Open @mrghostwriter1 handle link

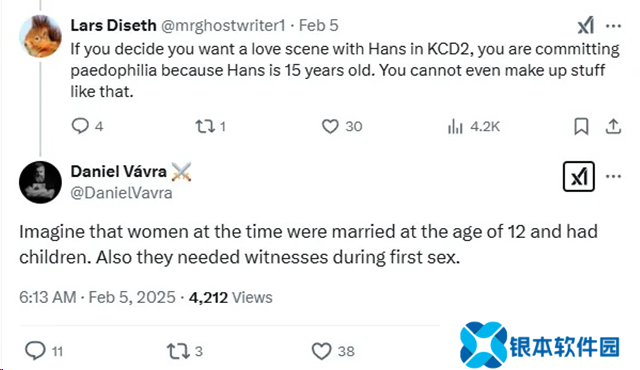pyautogui.click(x=223, y=26)
